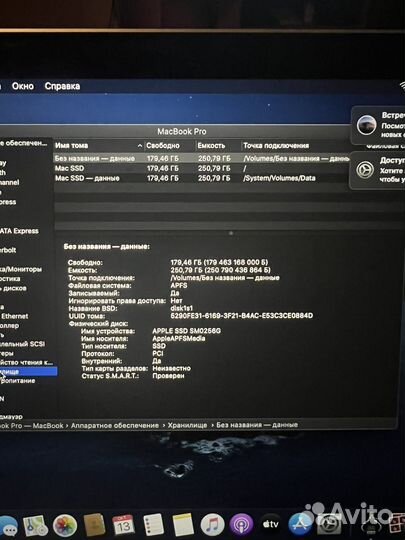Open Reminders from the Dock
The height and width of the screenshot is (540, 405).
153,525
